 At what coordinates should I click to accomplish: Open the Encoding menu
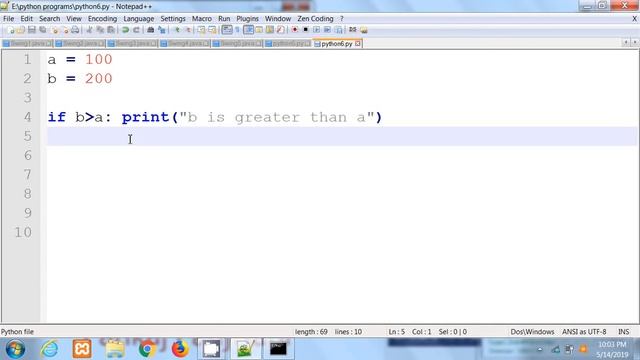click(x=102, y=19)
